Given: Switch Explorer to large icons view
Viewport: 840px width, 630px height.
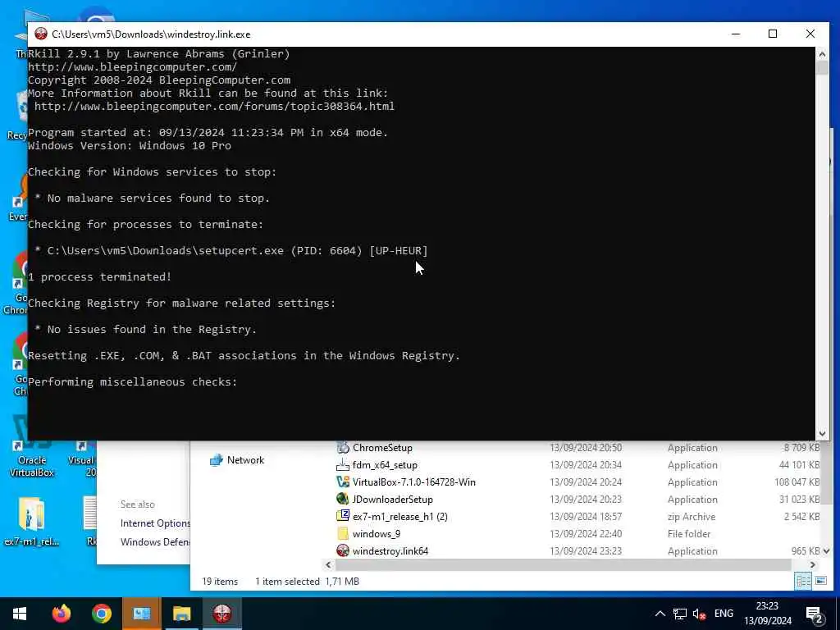Looking at the screenshot, I should click(820, 582).
